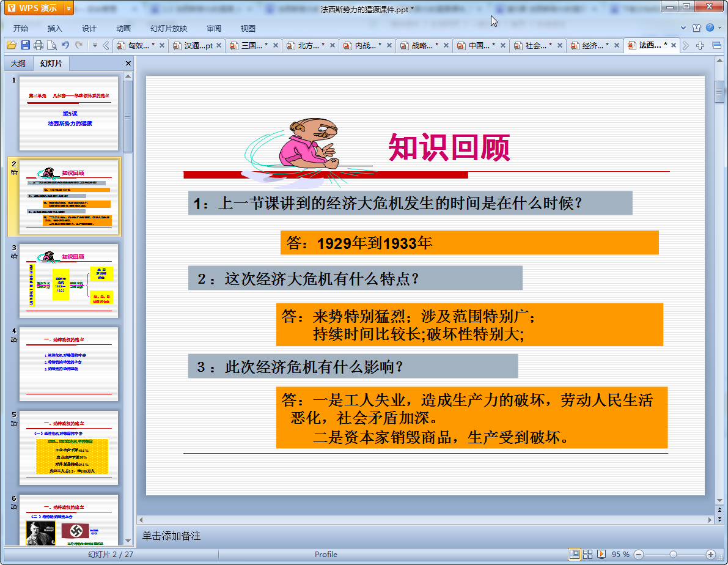Screen dimensions: 728x565
Task: Open Print Preview from the toolbar
Action: (x=52, y=45)
